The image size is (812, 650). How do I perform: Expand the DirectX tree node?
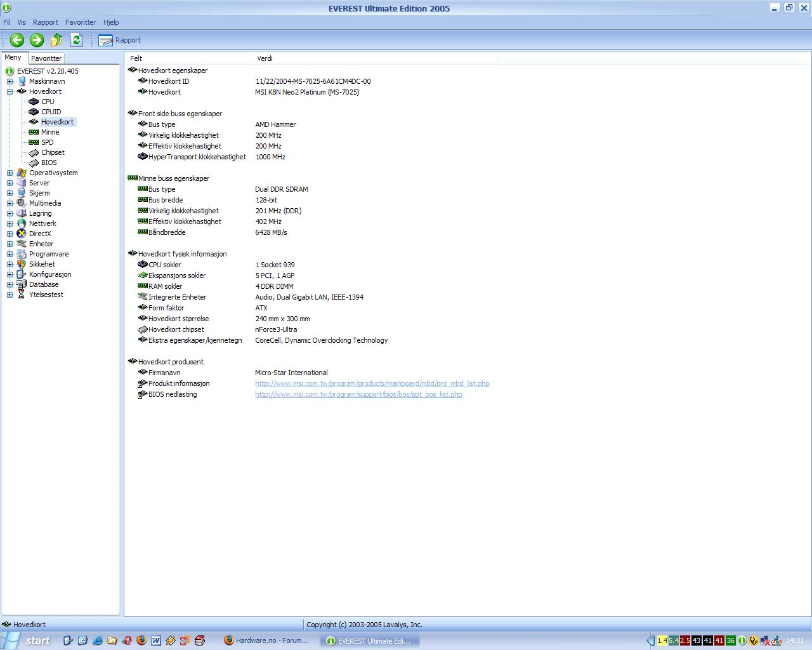click(x=10, y=234)
